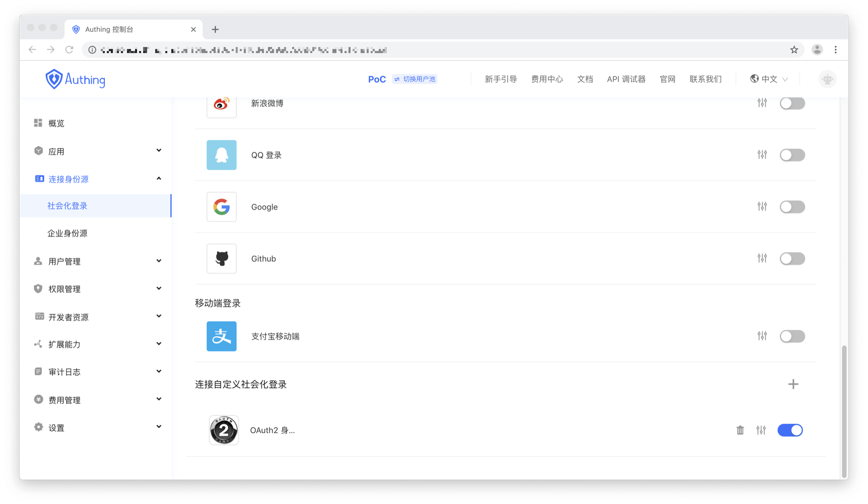Go back in browser history

tap(32, 50)
